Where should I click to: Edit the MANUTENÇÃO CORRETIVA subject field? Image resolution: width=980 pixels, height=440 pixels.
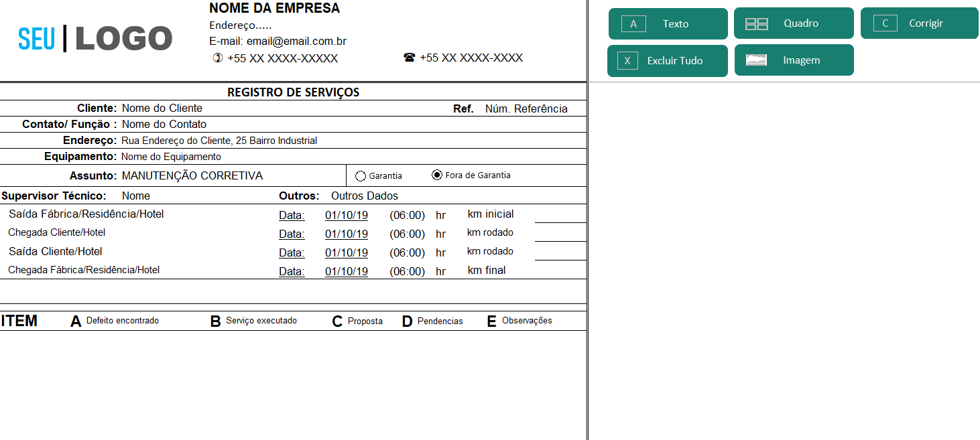[x=192, y=176]
